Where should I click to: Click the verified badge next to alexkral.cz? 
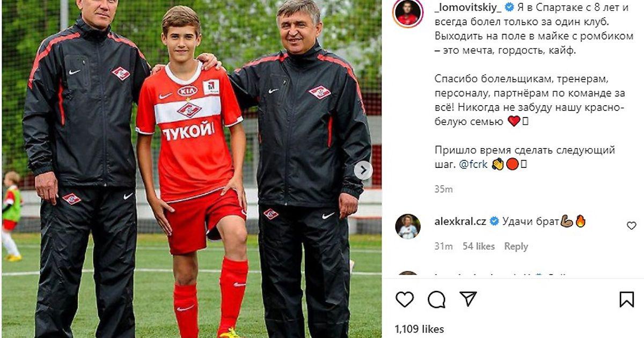(x=494, y=221)
